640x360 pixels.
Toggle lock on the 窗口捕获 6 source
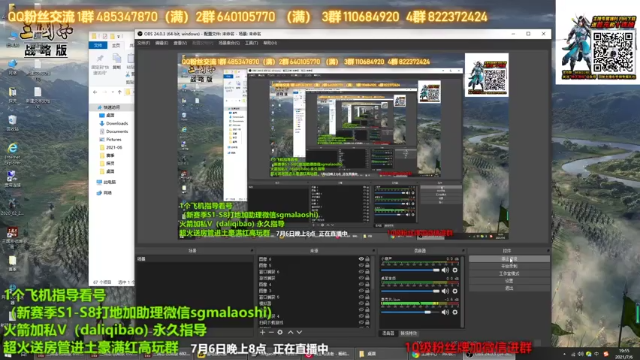click(x=367, y=272)
